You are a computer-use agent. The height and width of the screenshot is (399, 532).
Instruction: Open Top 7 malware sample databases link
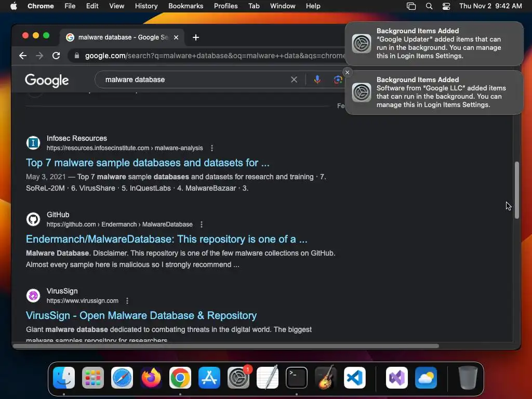tap(148, 163)
